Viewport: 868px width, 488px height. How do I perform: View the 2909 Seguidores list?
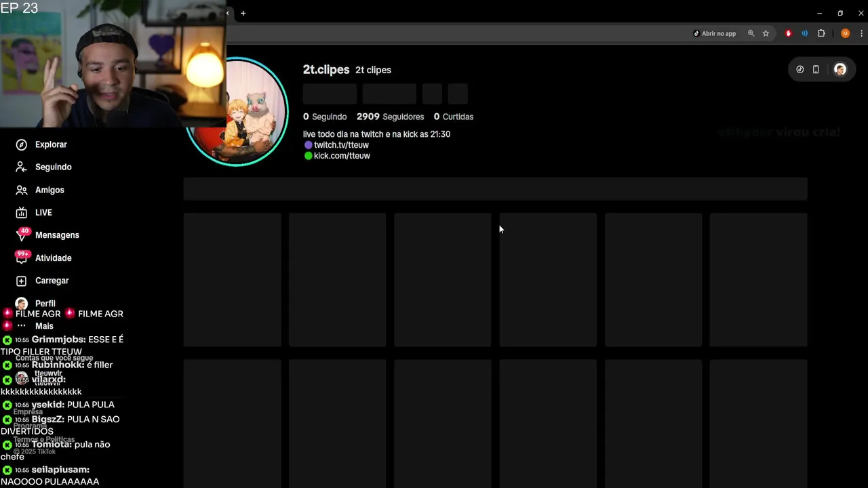point(391,117)
